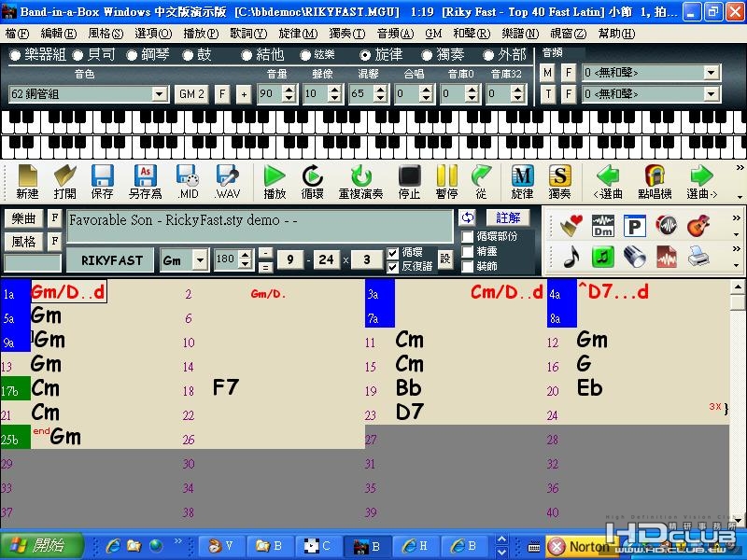The image size is (747, 560).
Task: Pause the song with the 暫停 button
Action: 446,181
